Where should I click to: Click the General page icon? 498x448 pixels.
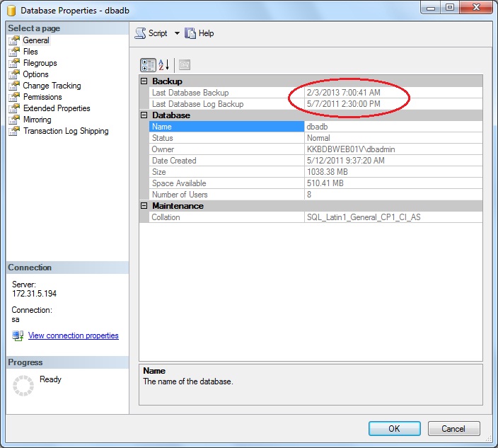click(14, 40)
